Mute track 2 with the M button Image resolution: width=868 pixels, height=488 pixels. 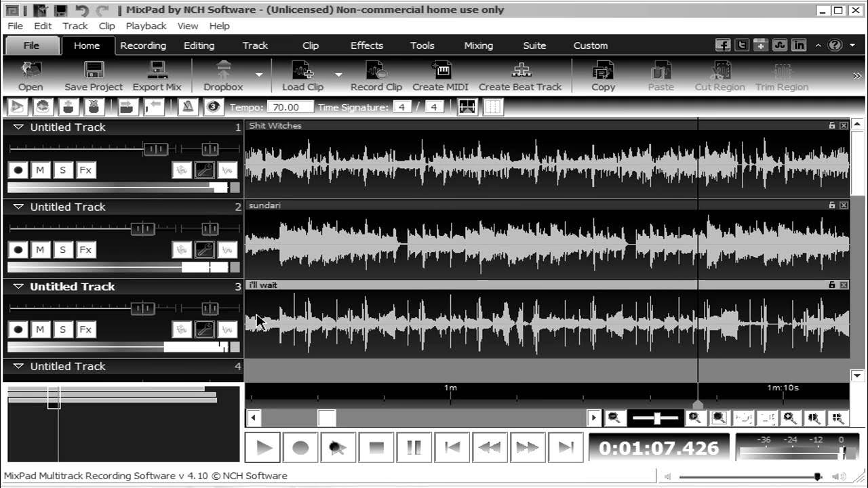coord(40,250)
